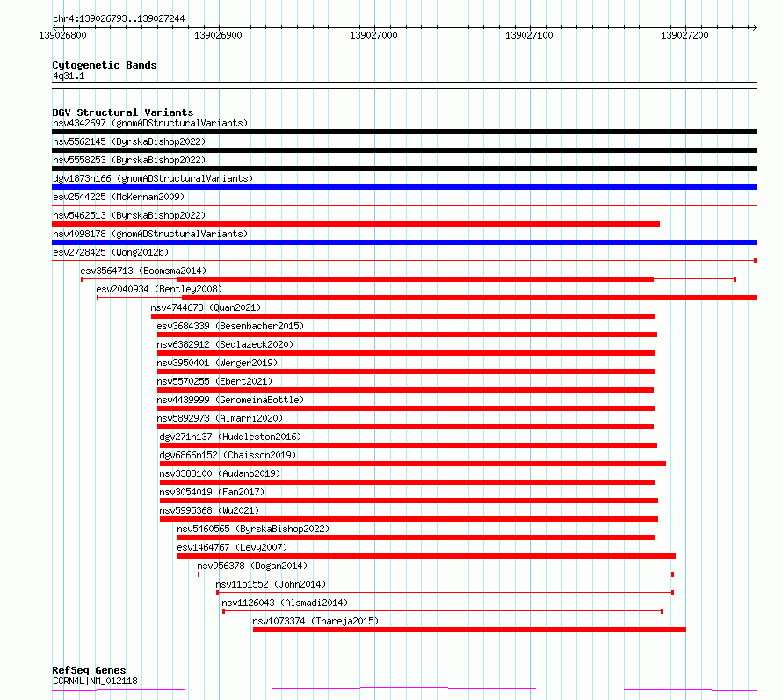The image size is (782, 700).
Task: Open nsv5558253 (ByrskaBishop2022) variant
Action: point(129,160)
